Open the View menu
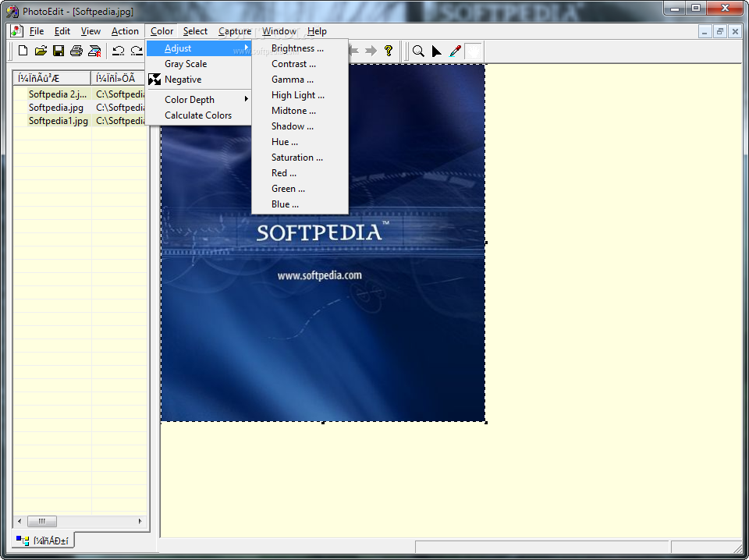This screenshot has width=749, height=560. point(91,31)
